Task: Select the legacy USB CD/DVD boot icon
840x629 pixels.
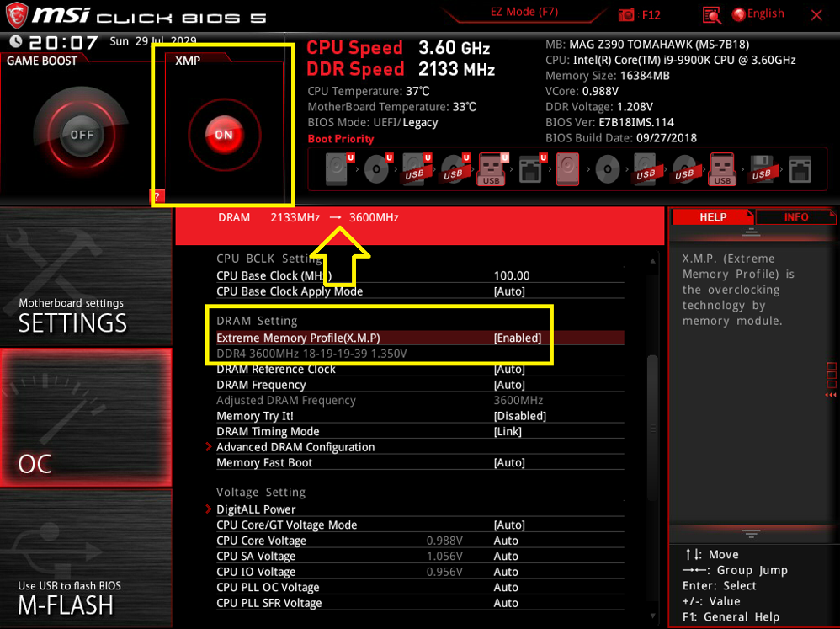Action: pos(684,169)
